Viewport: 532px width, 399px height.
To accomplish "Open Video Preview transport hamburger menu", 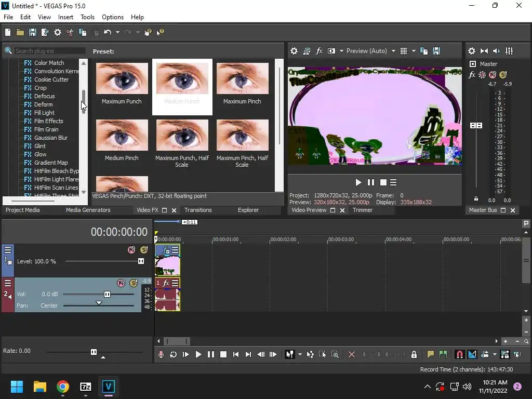I will coord(393,182).
